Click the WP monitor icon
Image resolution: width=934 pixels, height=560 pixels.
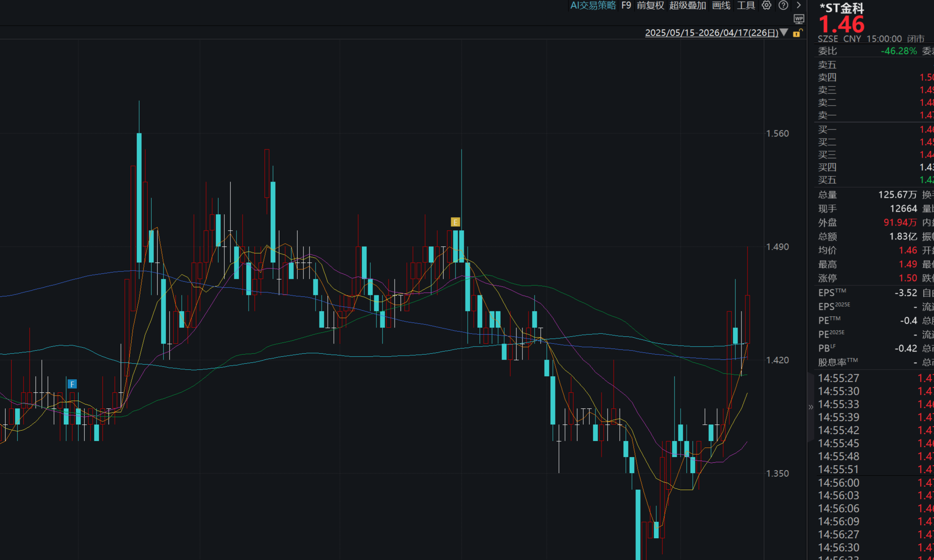coord(799,19)
